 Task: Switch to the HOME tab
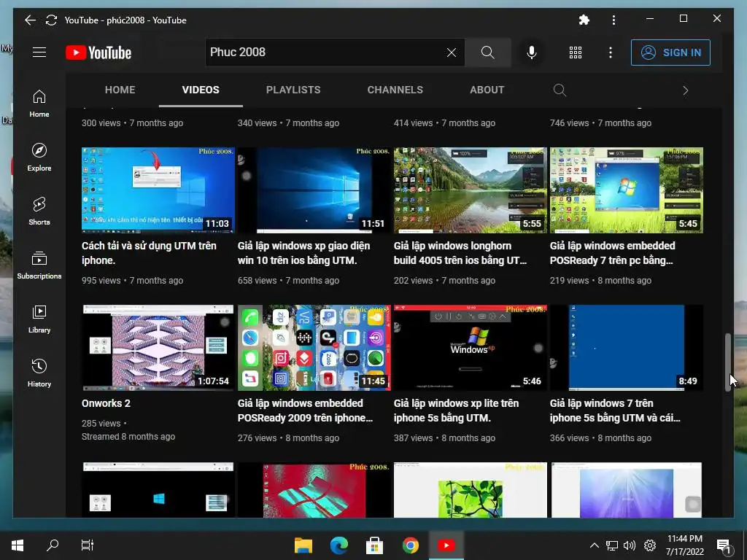[120, 90]
